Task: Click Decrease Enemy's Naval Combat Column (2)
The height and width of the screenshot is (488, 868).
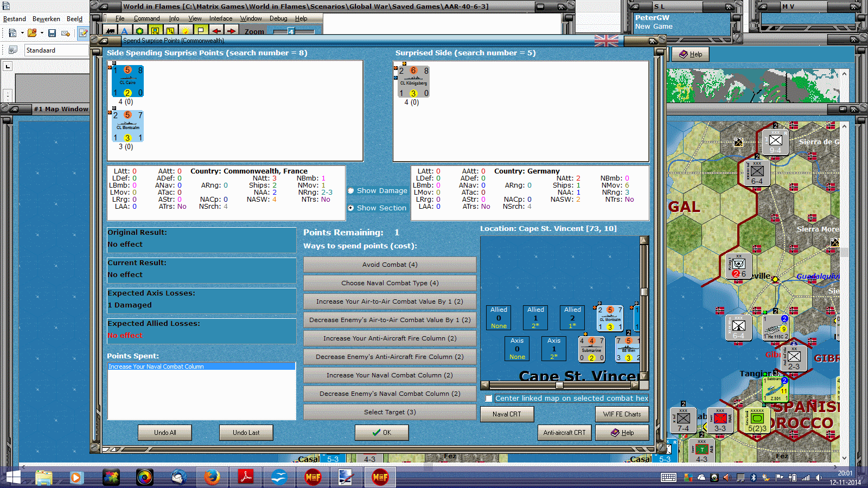Action: [390, 394]
